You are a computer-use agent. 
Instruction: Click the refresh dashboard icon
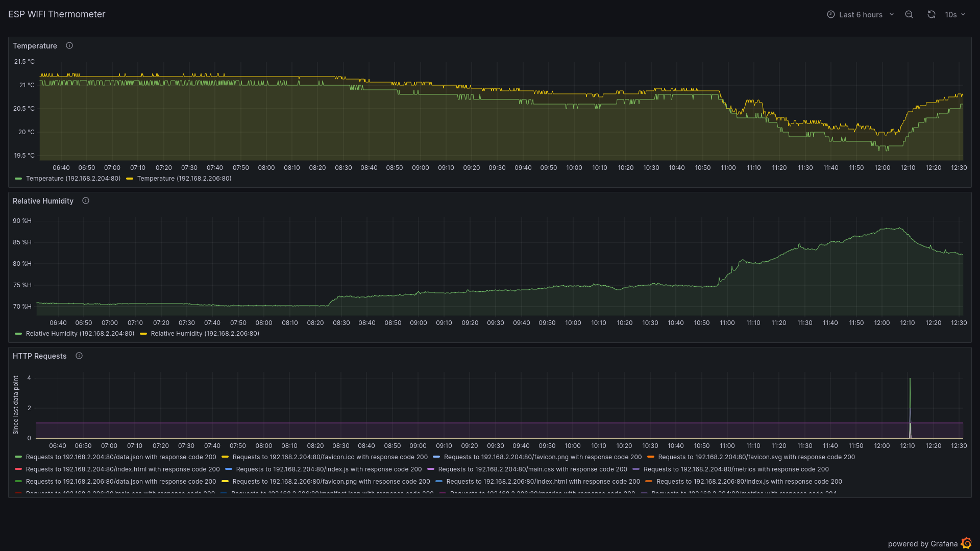932,14
